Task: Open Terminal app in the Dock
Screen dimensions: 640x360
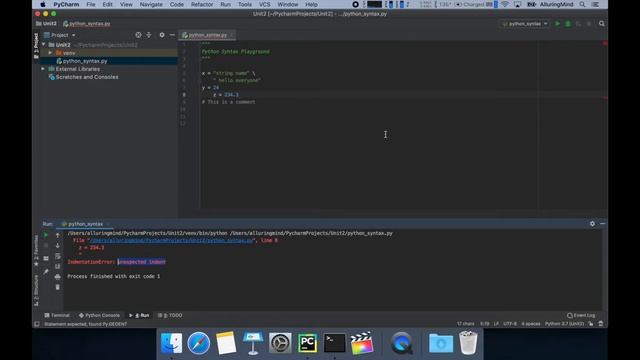Action: pos(334,343)
